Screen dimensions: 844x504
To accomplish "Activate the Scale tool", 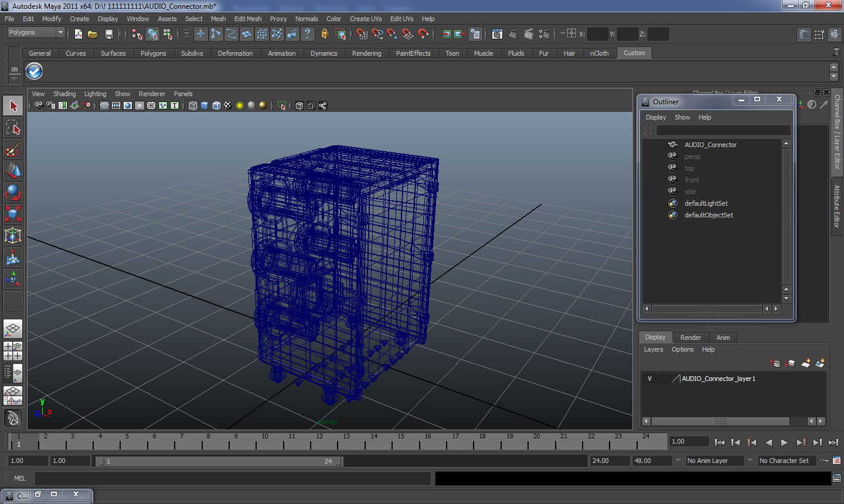I will pos(13,214).
